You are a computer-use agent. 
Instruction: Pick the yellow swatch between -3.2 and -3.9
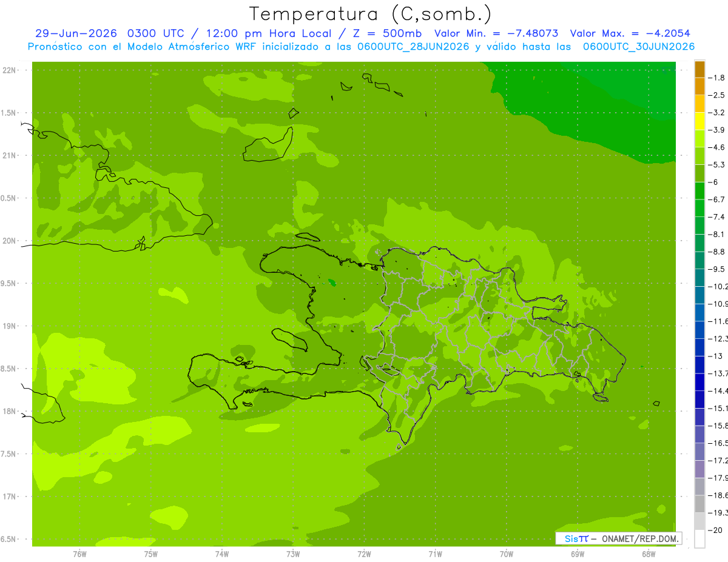pos(699,121)
